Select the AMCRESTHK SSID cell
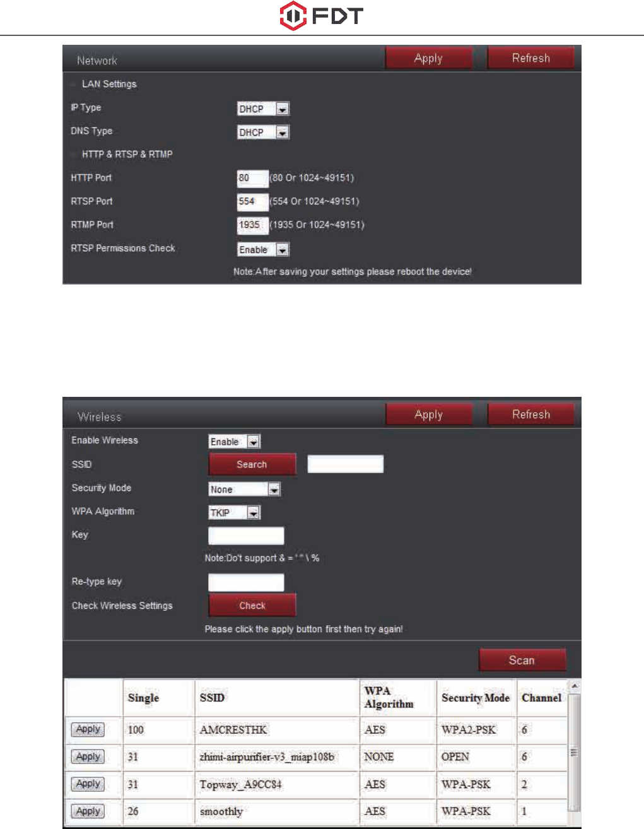Image resolution: width=644 pixels, height=829 pixels. [277, 730]
